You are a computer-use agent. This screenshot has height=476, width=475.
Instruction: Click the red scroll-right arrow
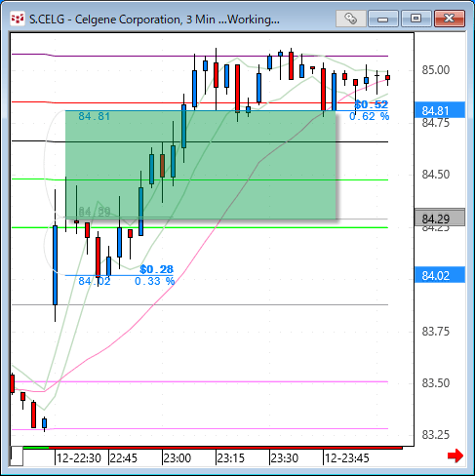455,456
